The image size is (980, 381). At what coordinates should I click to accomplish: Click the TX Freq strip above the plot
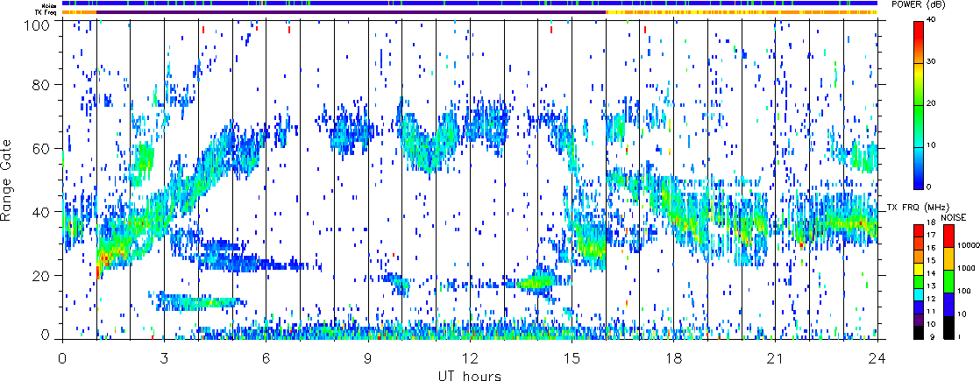pos(470,12)
